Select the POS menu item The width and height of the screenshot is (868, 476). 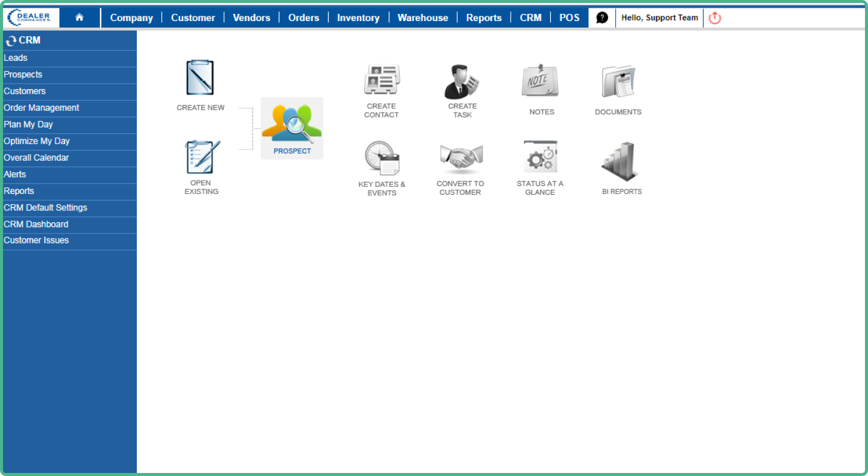click(569, 17)
